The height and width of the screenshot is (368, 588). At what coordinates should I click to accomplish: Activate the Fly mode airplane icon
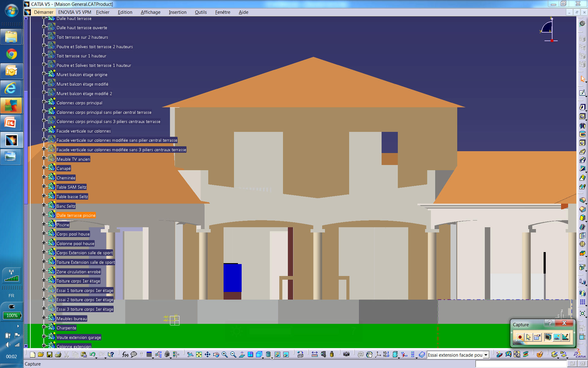coord(190,355)
